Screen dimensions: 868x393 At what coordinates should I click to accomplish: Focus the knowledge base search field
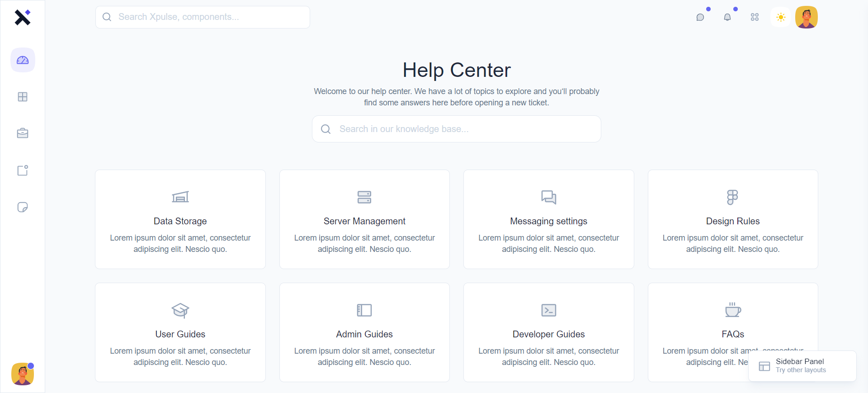coord(457,129)
